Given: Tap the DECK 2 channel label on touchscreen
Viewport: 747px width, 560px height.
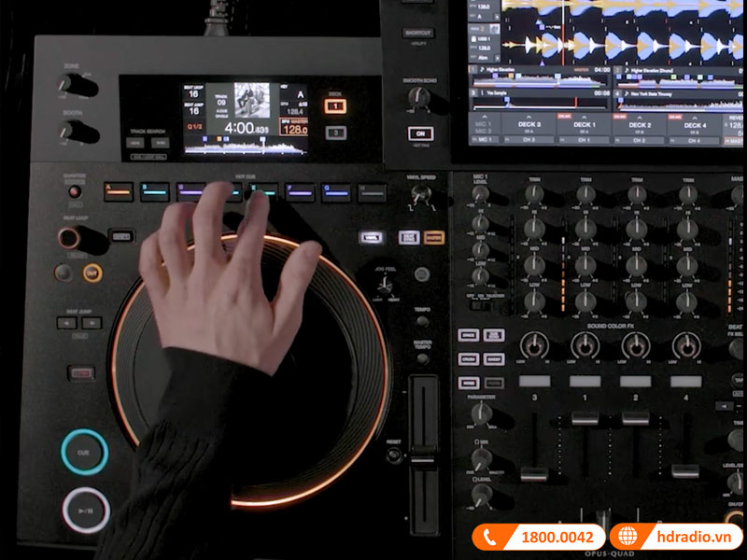Looking at the screenshot, I should 639,124.
